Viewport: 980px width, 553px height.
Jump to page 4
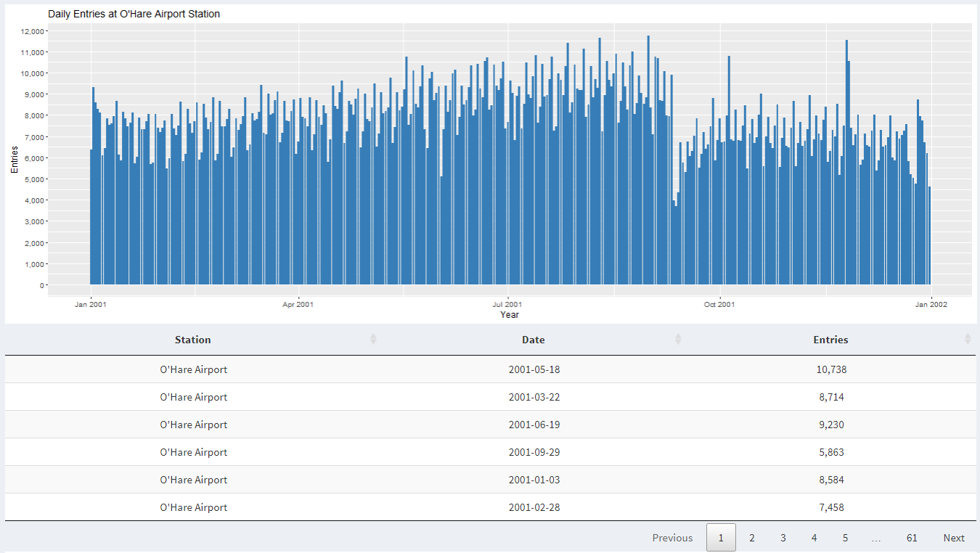[x=814, y=538]
